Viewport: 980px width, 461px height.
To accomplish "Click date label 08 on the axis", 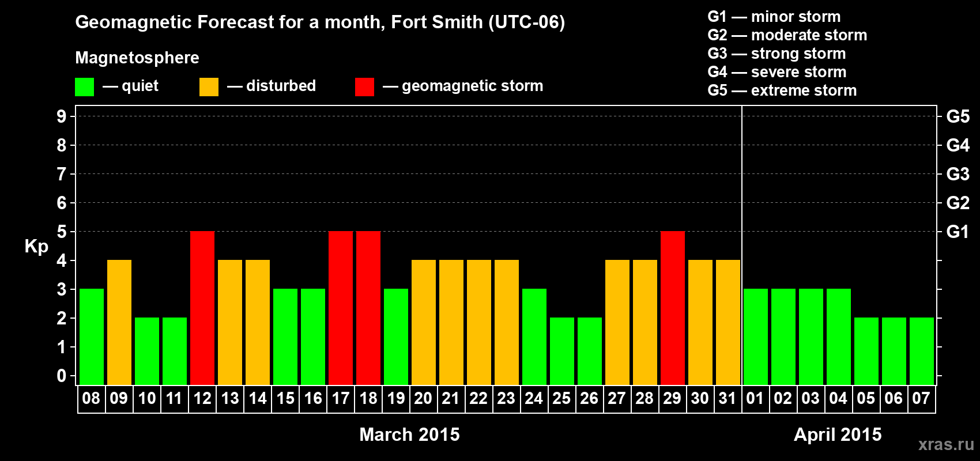I will [91, 398].
